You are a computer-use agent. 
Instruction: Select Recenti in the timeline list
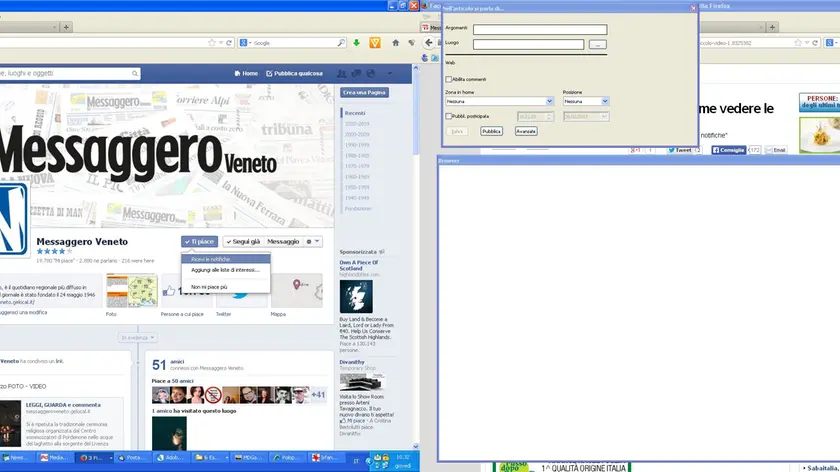pos(355,113)
